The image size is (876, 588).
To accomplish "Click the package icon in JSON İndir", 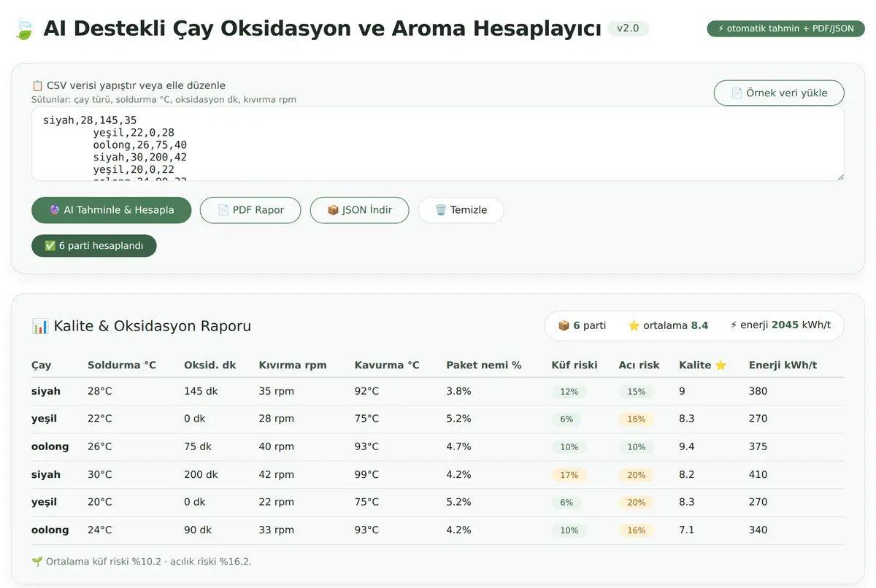I will (x=333, y=210).
